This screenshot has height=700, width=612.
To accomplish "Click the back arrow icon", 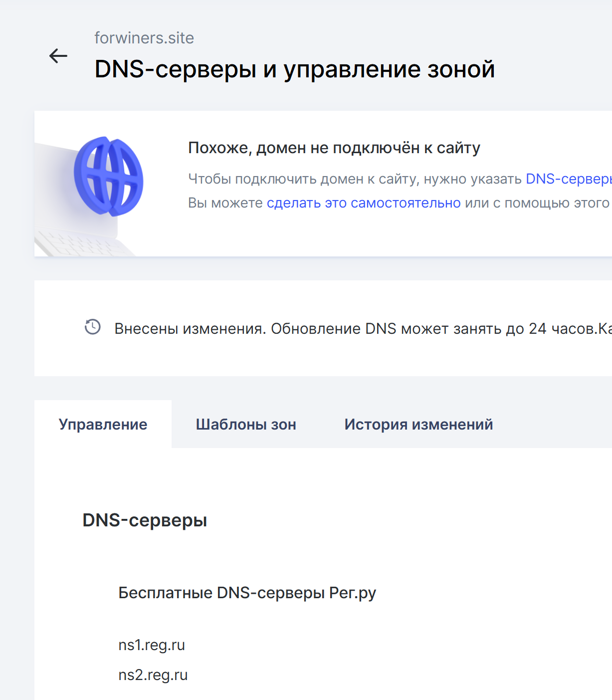I will (x=58, y=56).
